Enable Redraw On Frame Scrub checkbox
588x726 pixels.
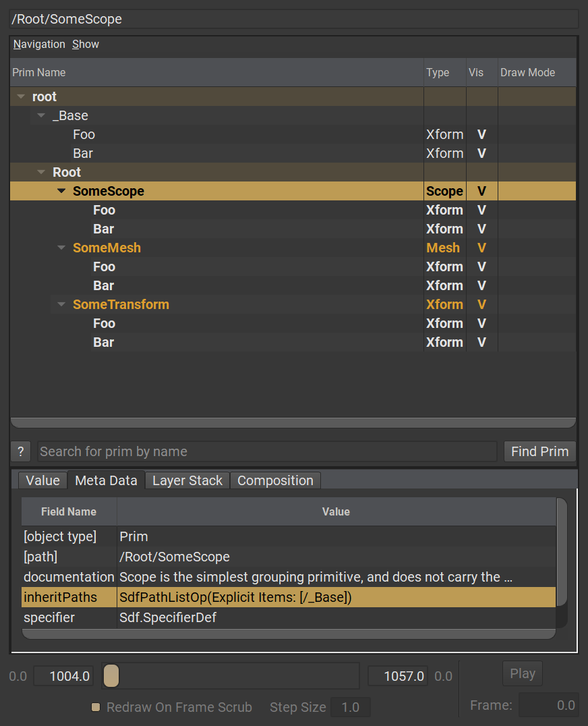point(96,707)
